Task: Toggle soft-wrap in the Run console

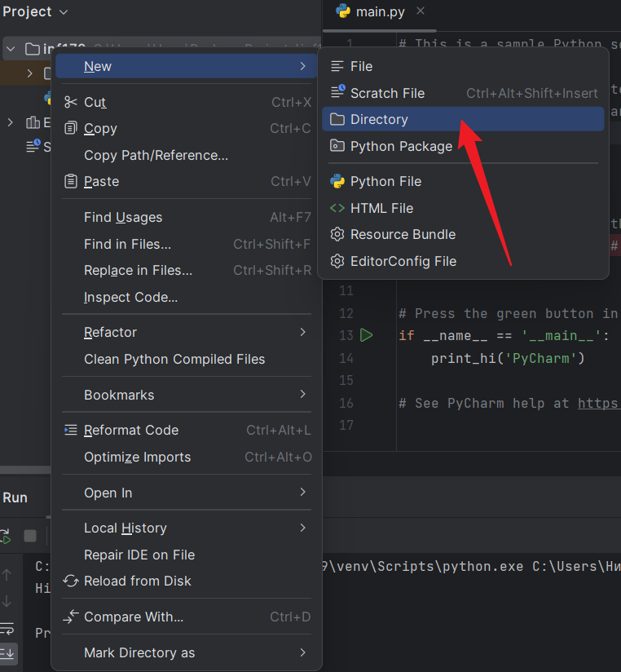Action: click(x=7, y=629)
